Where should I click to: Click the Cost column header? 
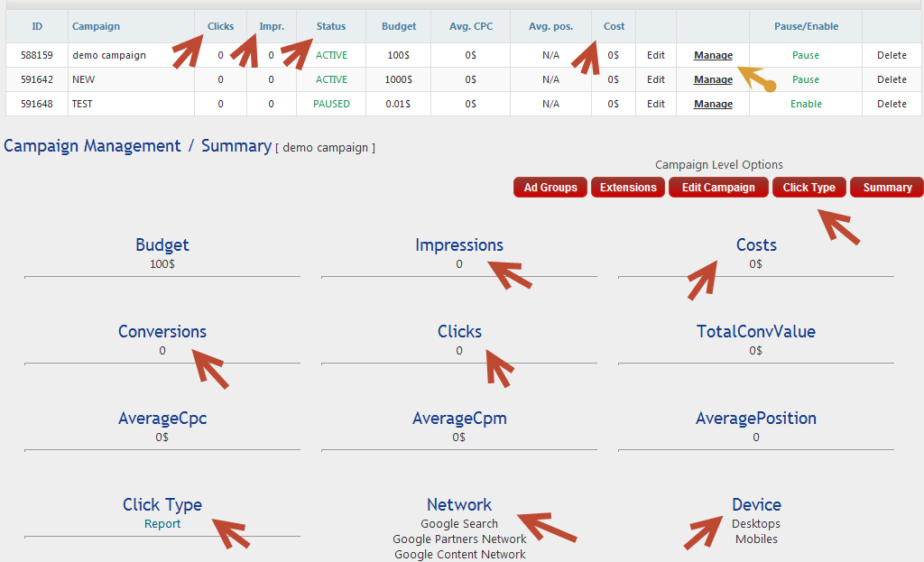coord(614,26)
